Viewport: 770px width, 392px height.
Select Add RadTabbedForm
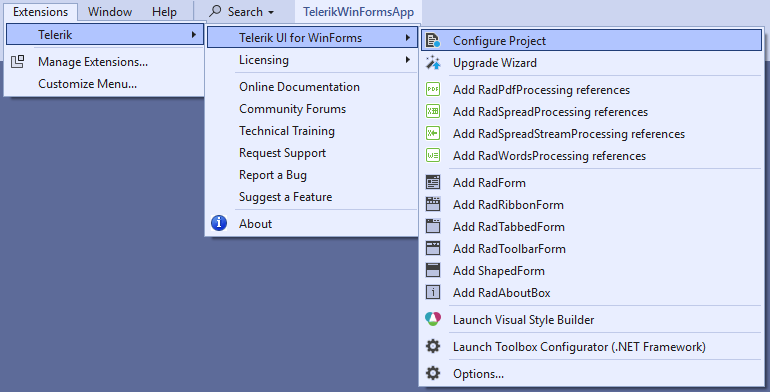click(x=592, y=226)
